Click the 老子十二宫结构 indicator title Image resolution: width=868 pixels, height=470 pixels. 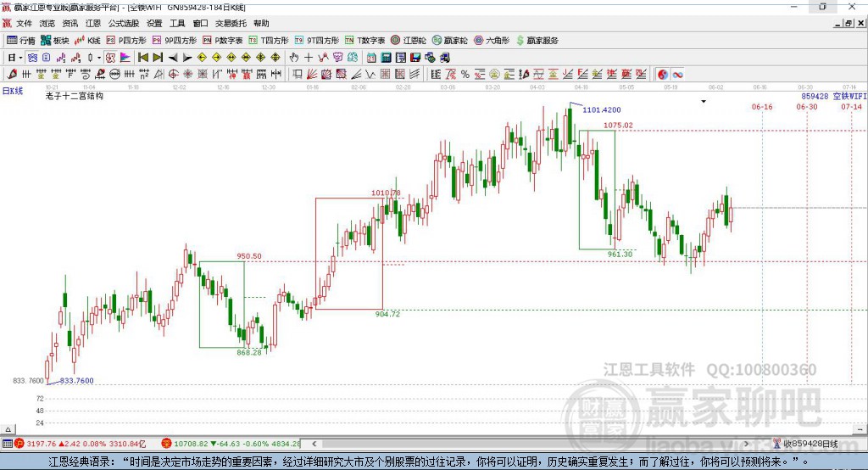point(75,96)
